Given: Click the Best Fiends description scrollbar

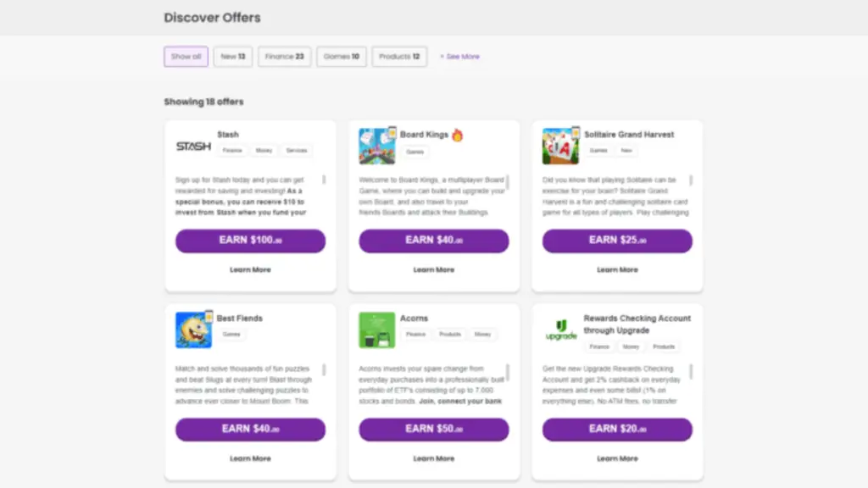Looking at the screenshot, I should click(324, 369).
